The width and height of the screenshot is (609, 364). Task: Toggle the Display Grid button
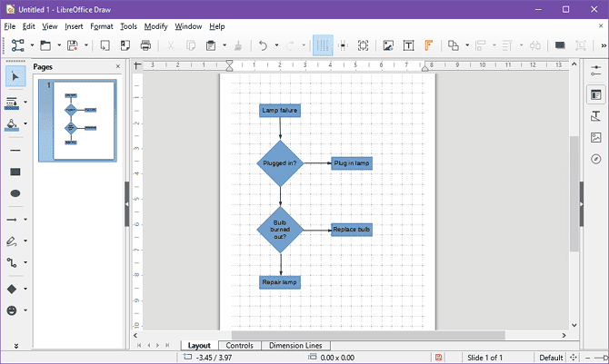(x=323, y=45)
